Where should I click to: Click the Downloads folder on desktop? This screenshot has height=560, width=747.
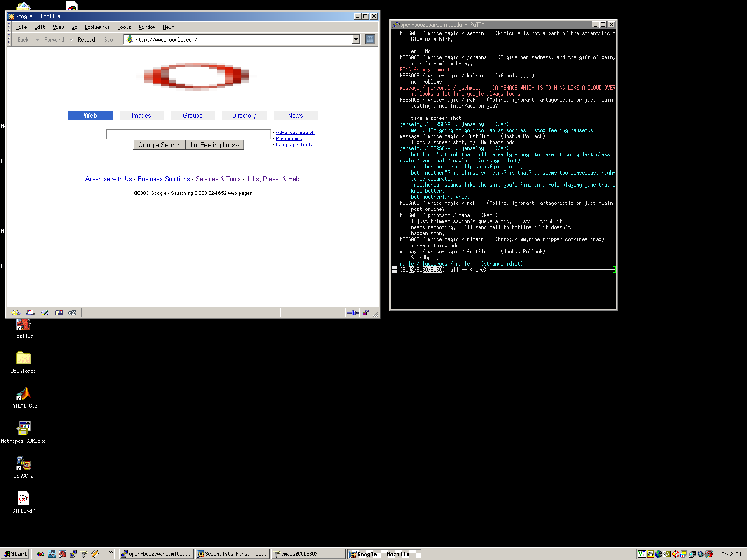pos(23,358)
